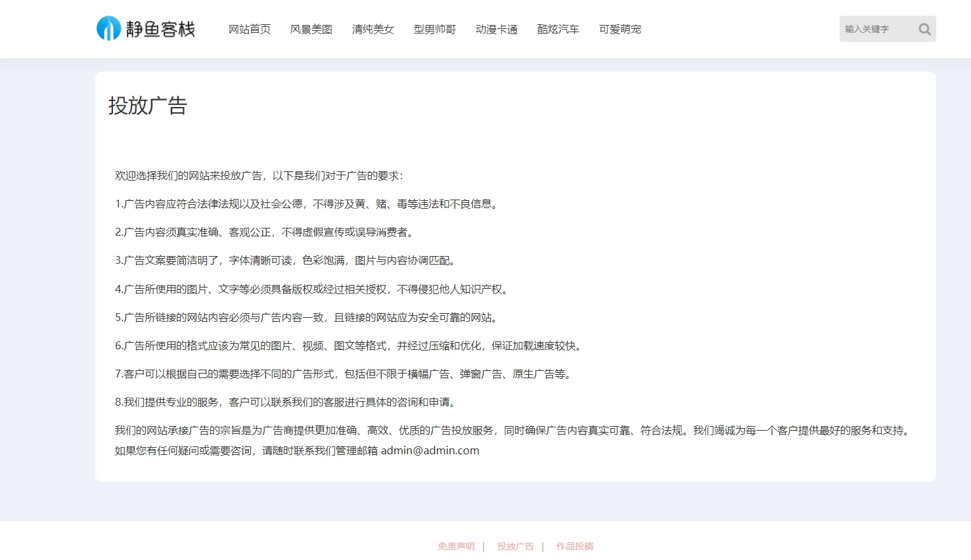Switch to the 动漫卡通 category
The height and width of the screenshot is (560, 971).
(497, 30)
